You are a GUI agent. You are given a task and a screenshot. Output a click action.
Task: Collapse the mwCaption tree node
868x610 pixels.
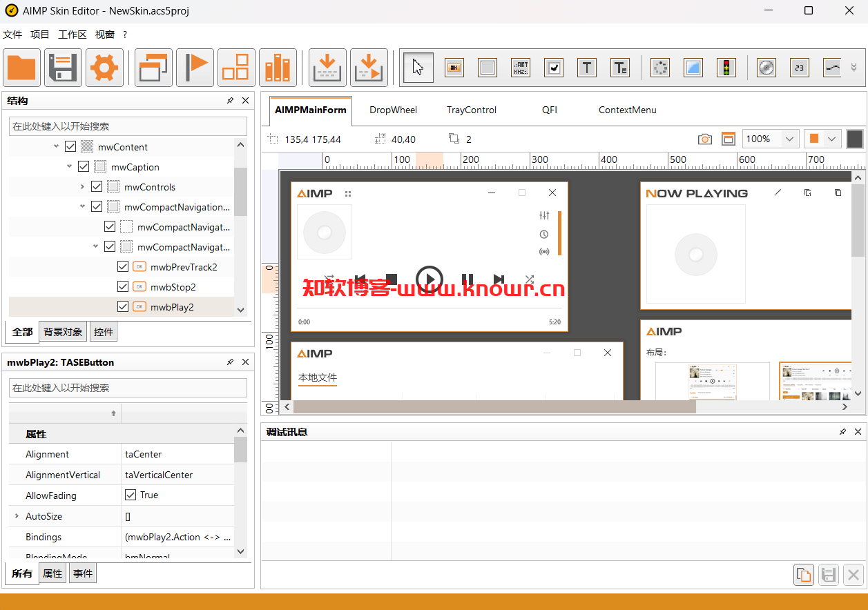[x=69, y=167]
